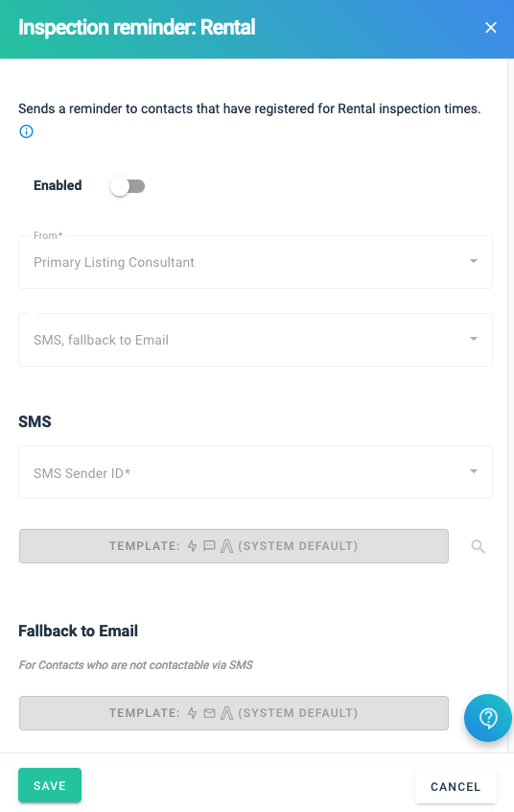Click the vertical scrollbar on the right edge
Screen dimensions: 514x812
[x=510, y=404]
